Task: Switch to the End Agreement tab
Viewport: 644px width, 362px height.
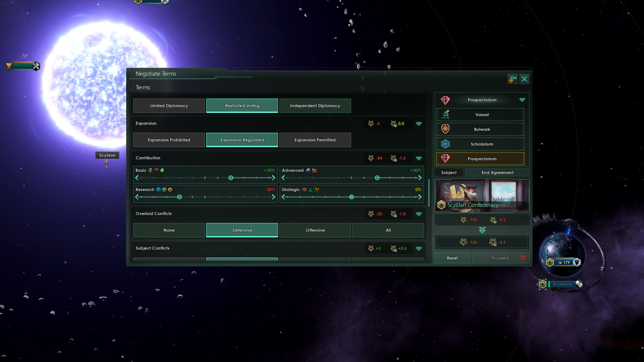Action: tap(497, 172)
